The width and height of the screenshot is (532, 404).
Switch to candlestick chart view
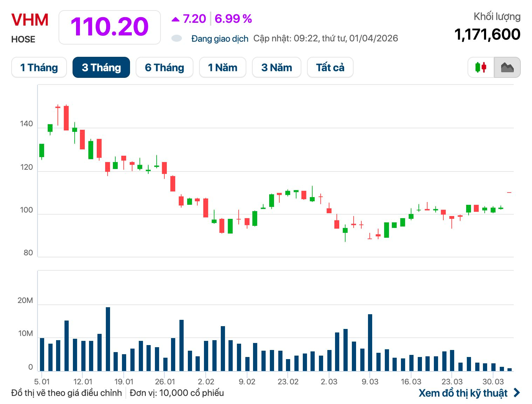[x=481, y=67]
